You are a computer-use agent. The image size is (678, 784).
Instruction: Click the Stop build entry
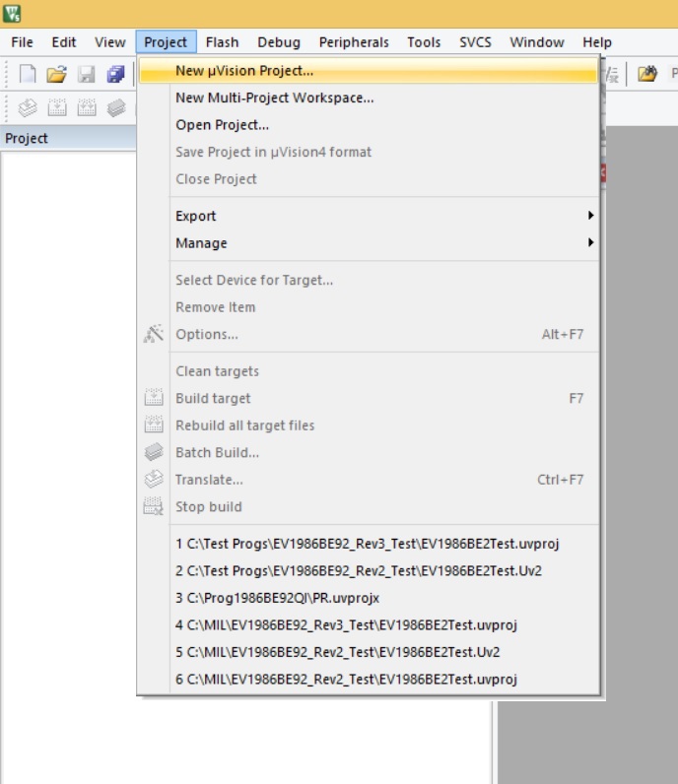click(369, 506)
